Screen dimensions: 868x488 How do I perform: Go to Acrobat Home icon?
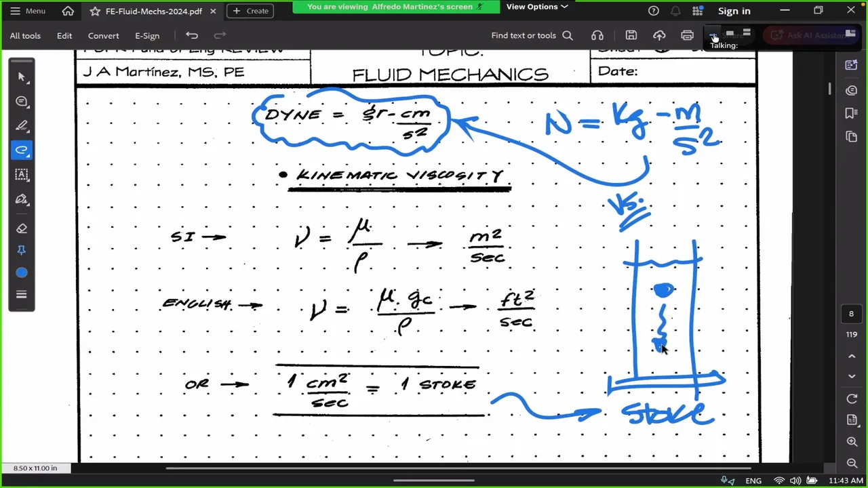pos(68,11)
